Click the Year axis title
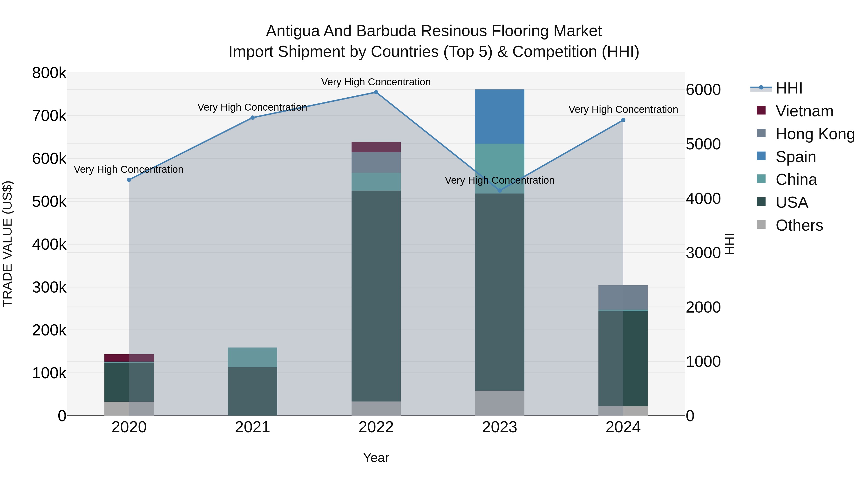 (376, 458)
